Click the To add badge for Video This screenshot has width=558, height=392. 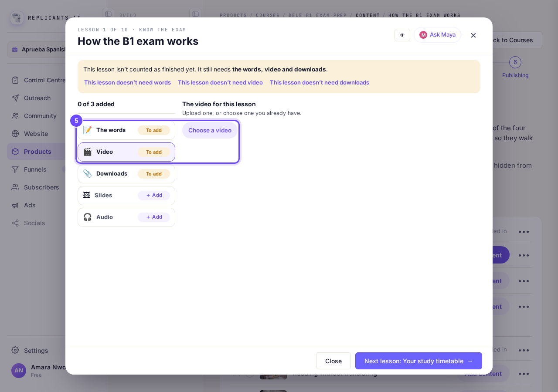pyautogui.click(x=154, y=152)
